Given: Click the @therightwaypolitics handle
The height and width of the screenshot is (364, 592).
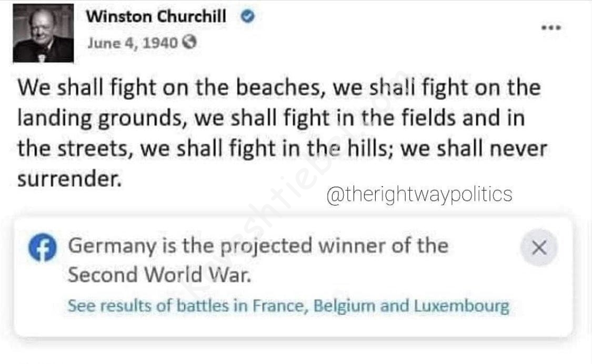Looking at the screenshot, I should pos(419,194).
